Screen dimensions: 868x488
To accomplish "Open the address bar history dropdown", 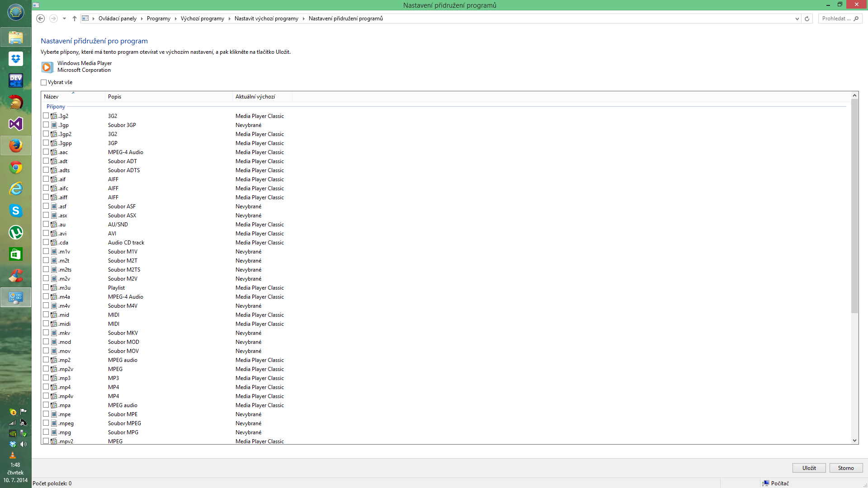I will [x=797, y=19].
